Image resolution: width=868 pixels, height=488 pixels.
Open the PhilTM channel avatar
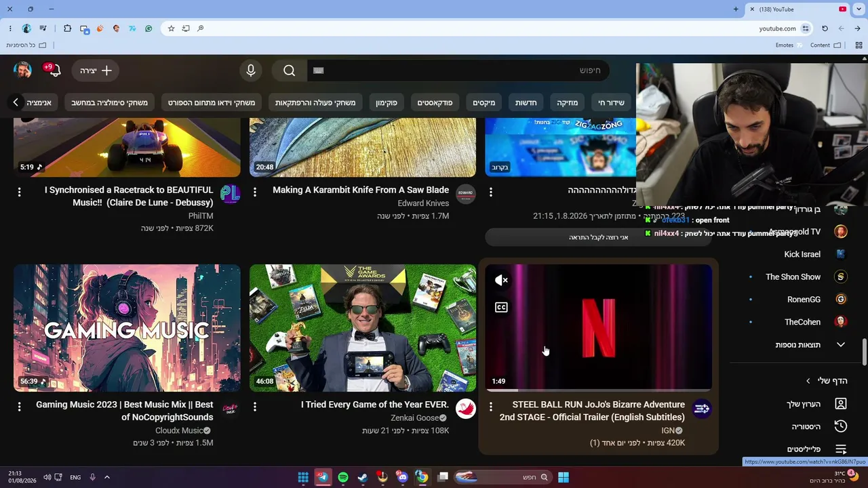[x=231, y=194]
